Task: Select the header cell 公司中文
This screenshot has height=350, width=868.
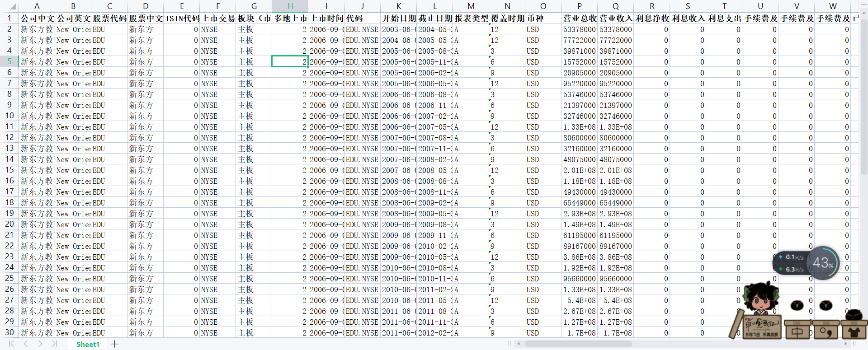Action: 37,18
